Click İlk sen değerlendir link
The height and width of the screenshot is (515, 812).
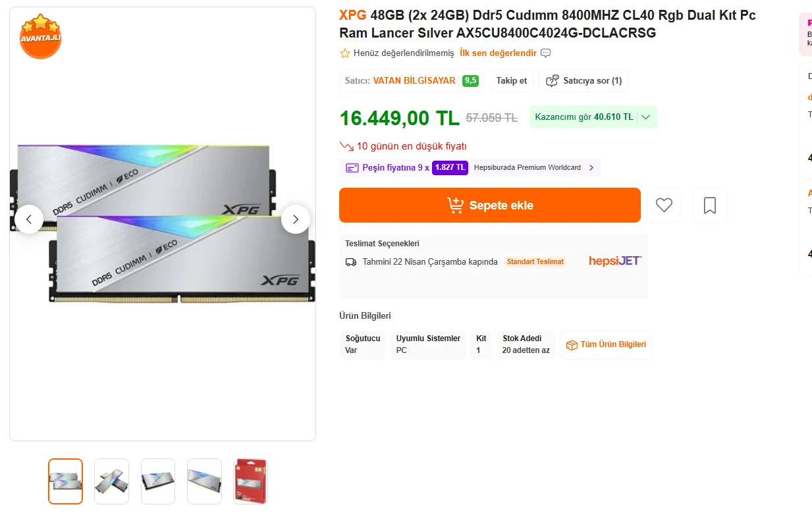point(498,53)
